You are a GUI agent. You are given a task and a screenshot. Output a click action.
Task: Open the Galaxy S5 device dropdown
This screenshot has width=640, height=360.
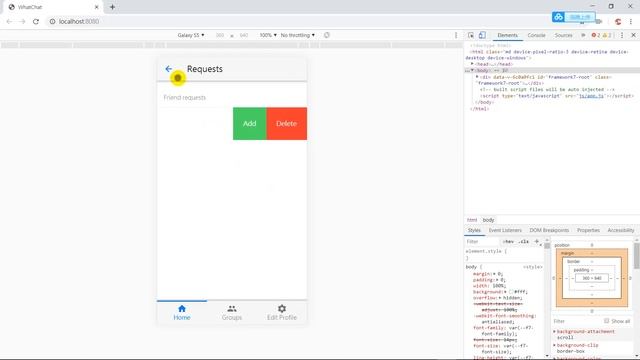pos(191,35)
